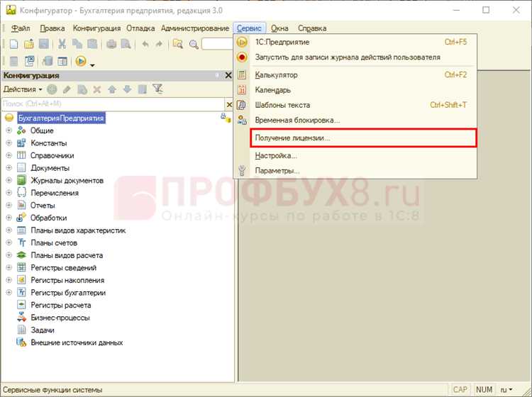Screen dimensions: 532x397
Task: Expand the Отчеты tree node
Action: tap(9, 205)
